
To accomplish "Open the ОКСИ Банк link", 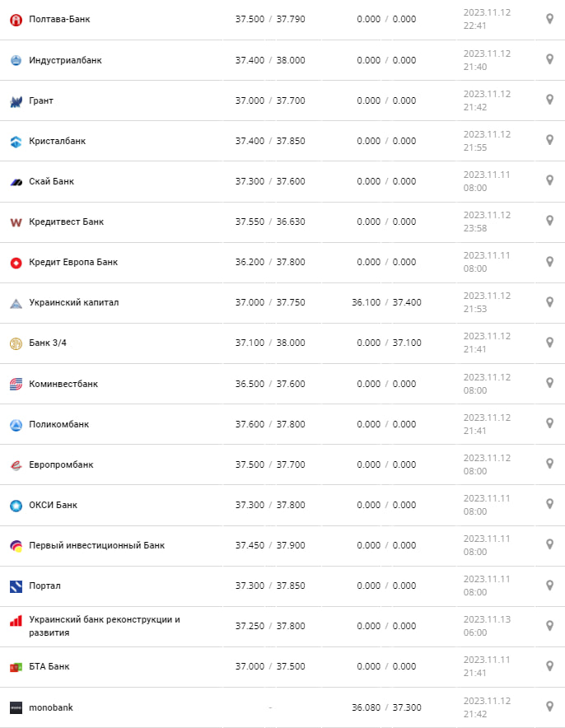I will [x=53, y=505].
